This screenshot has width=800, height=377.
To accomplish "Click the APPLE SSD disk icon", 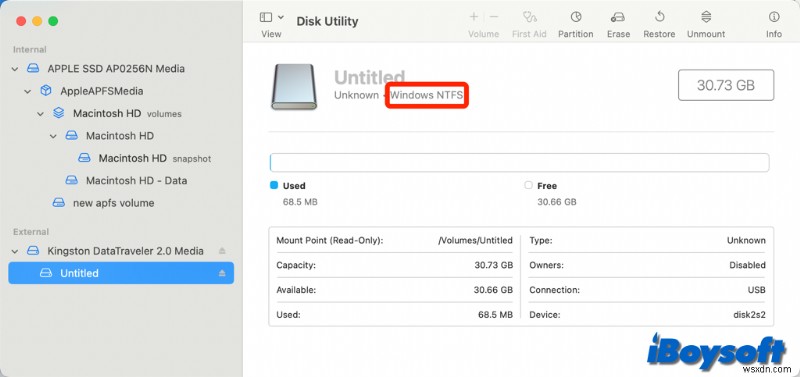I will (33, 68).
